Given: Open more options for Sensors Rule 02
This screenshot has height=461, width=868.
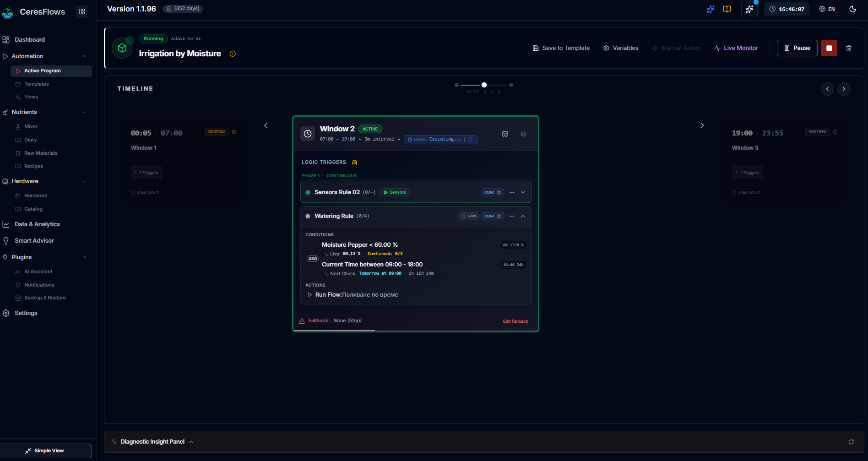Looking at the screenshot, I should 512,192.
